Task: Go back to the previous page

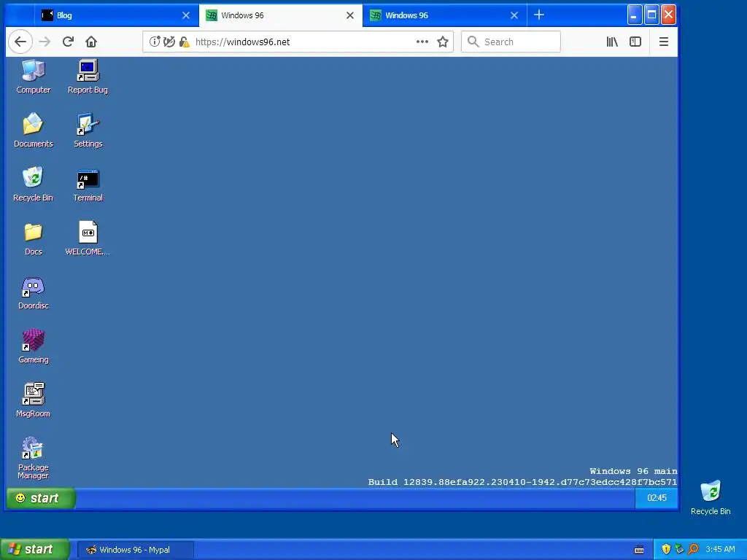Action: click(20, 42)
